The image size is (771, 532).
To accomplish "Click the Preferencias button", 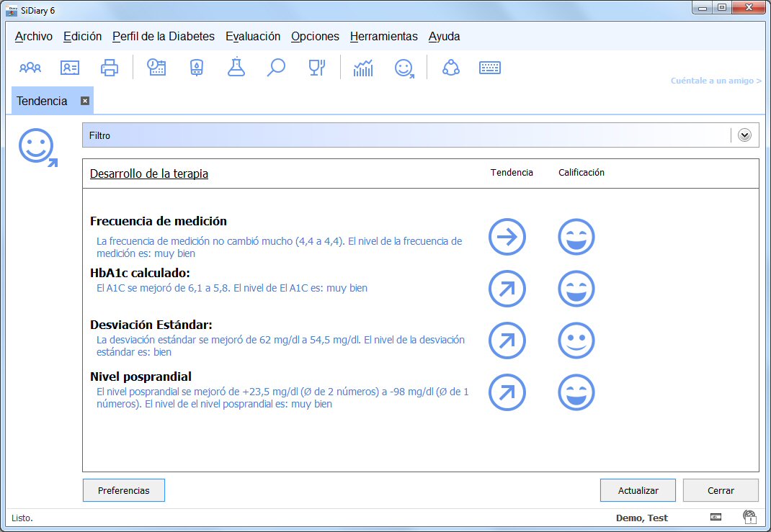I will click(124, 490).
